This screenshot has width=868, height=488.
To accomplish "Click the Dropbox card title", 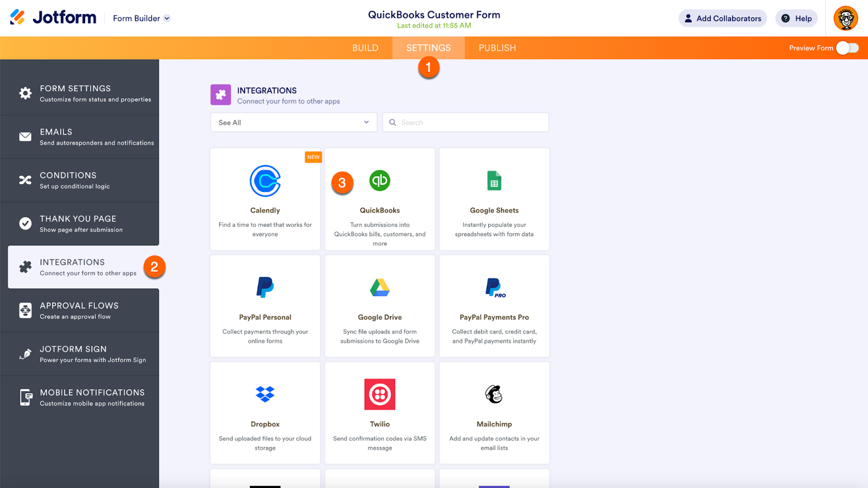I will tap(265, 424).
